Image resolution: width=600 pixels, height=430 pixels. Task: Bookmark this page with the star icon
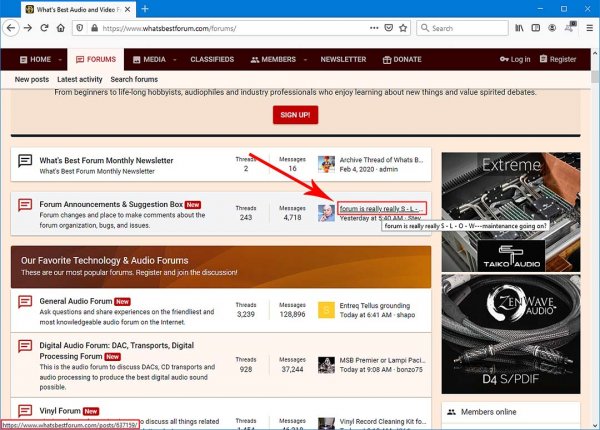click(403, 28)
